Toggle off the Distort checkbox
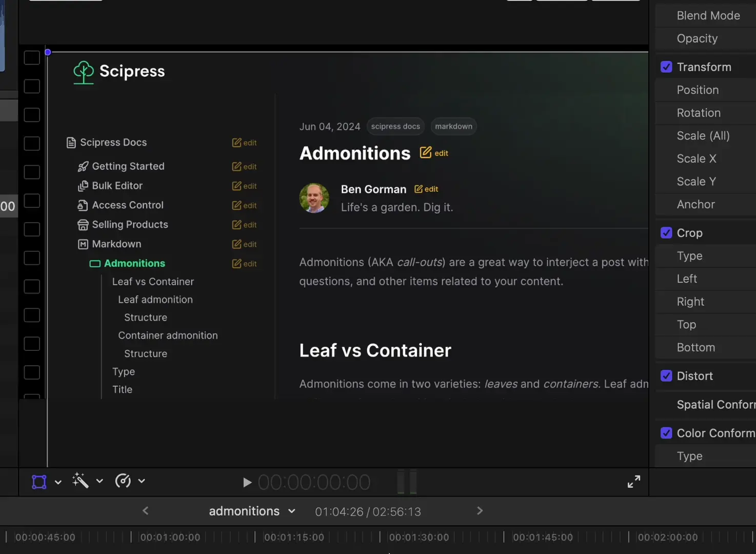 pyautogui.click(x=666, y=375)
